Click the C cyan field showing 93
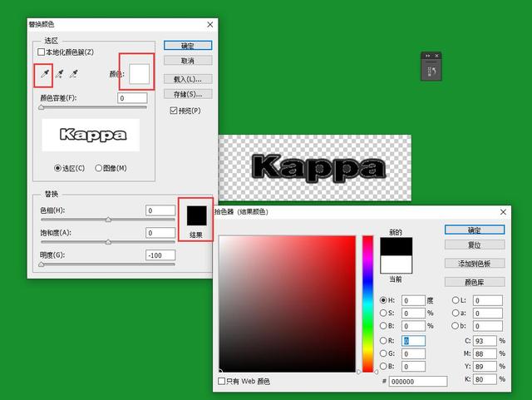This screenshot has height=400, width=532. 485,341
